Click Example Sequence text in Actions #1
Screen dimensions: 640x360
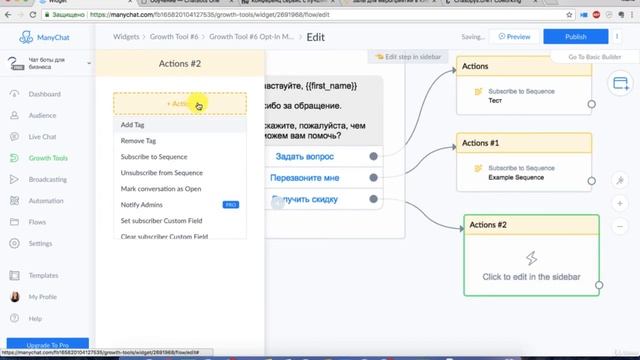coord(516,178)
